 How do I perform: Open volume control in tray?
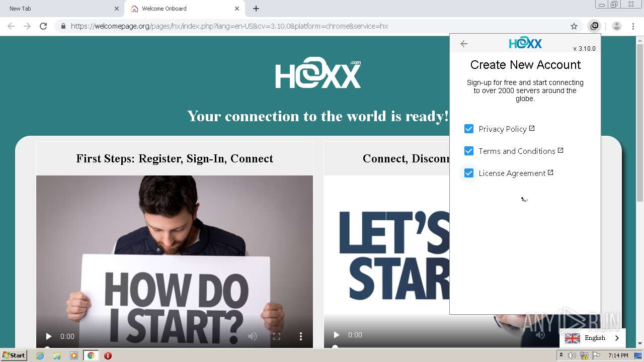(572, 355)
